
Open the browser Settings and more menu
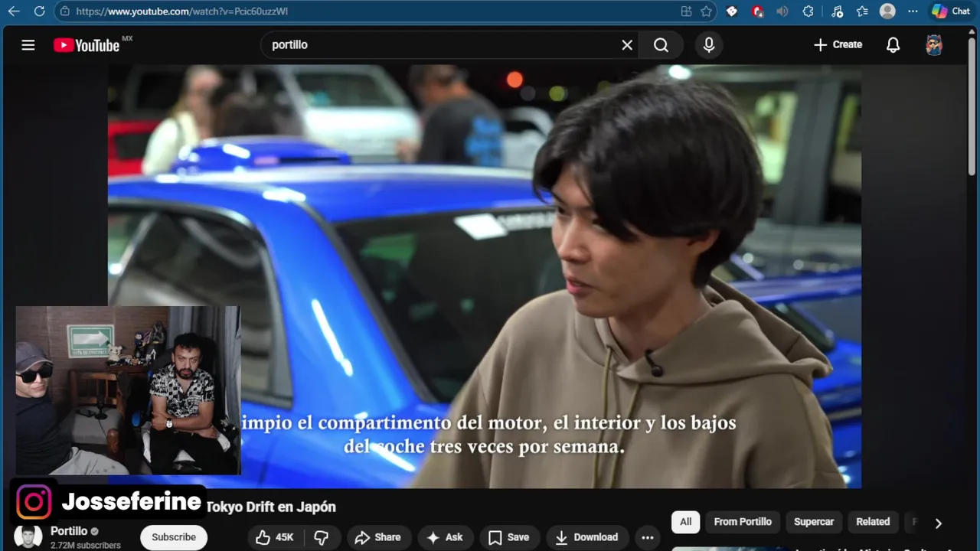pyautogui.click(x=913, y=11)
